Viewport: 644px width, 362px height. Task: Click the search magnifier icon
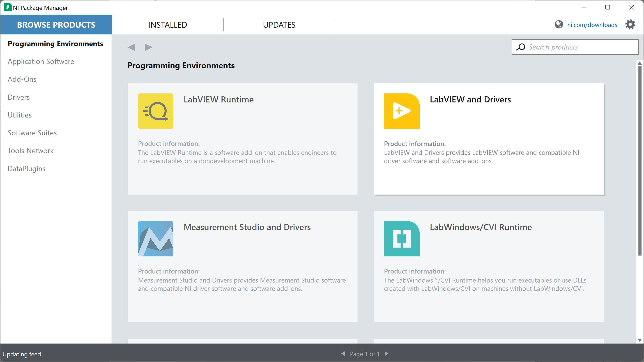[521, 47]
